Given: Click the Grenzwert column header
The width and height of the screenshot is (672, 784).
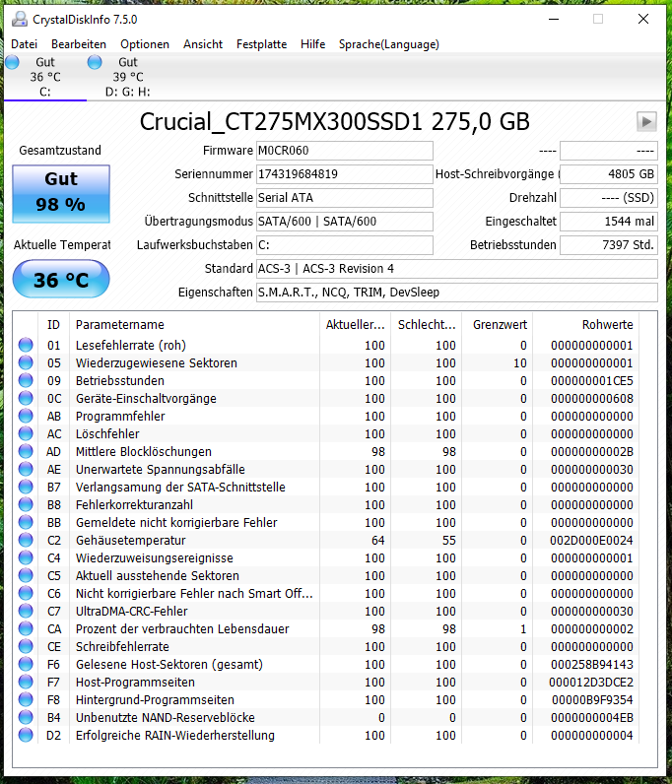Looking at the screenshot, I should 498,324.
